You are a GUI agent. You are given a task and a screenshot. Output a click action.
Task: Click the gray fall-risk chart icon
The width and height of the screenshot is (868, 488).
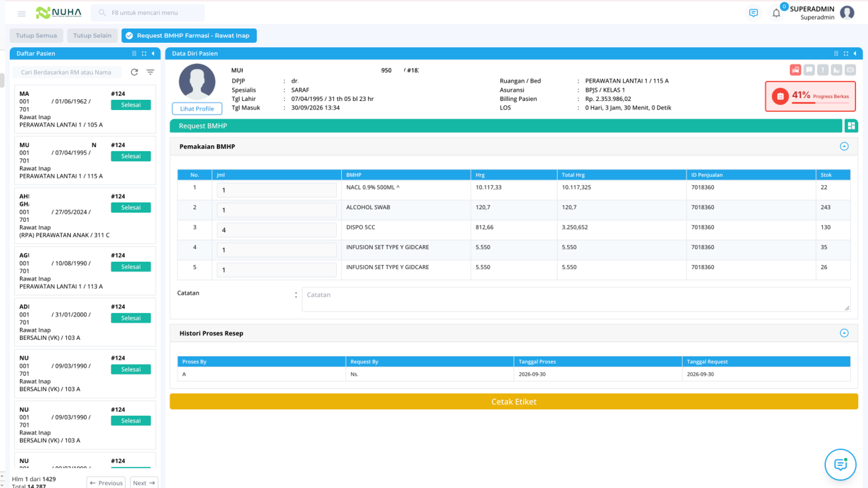click(x=837, y=70)
